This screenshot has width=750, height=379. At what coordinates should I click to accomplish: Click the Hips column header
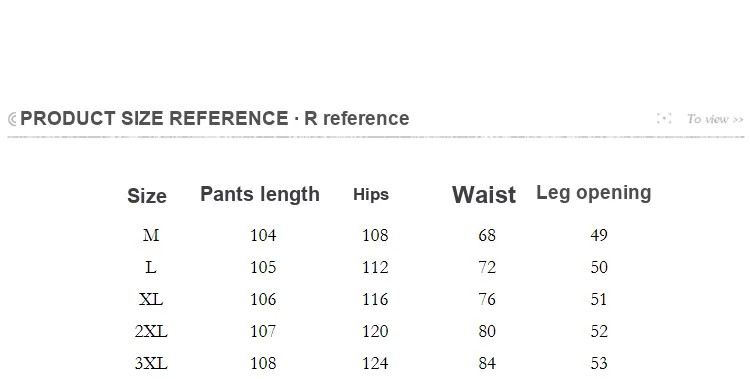371,195
